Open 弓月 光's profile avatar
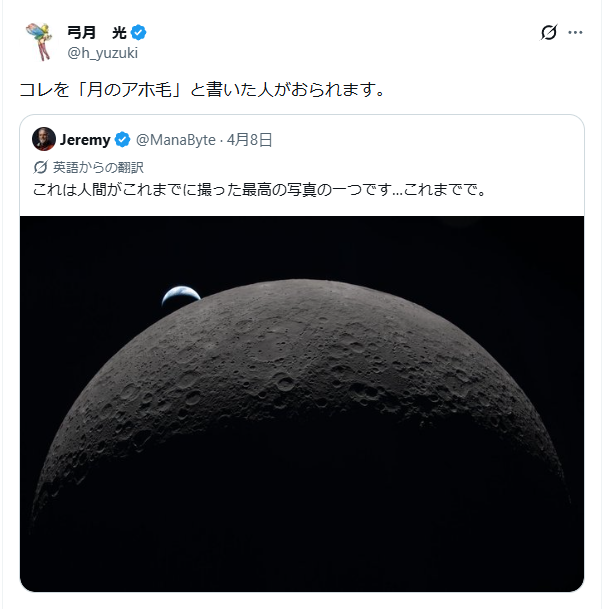The width and height of the screenshot is (602, 609). coord(39,42)
